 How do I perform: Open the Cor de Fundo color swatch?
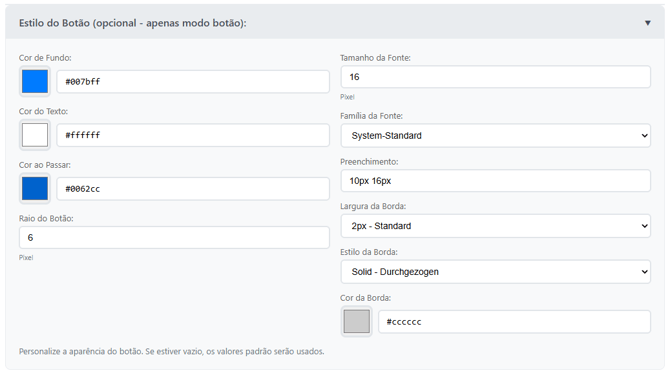pyautogui.click(x=35, y=81)
